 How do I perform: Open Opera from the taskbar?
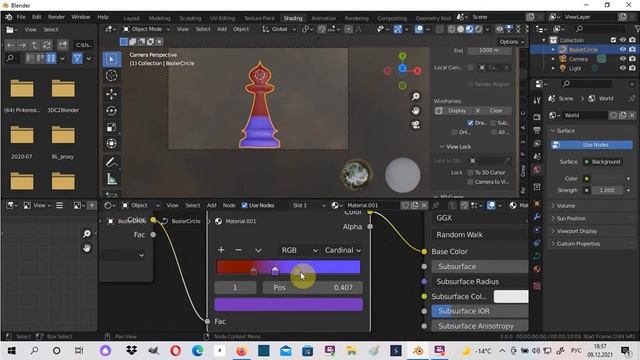click(176, 351)
